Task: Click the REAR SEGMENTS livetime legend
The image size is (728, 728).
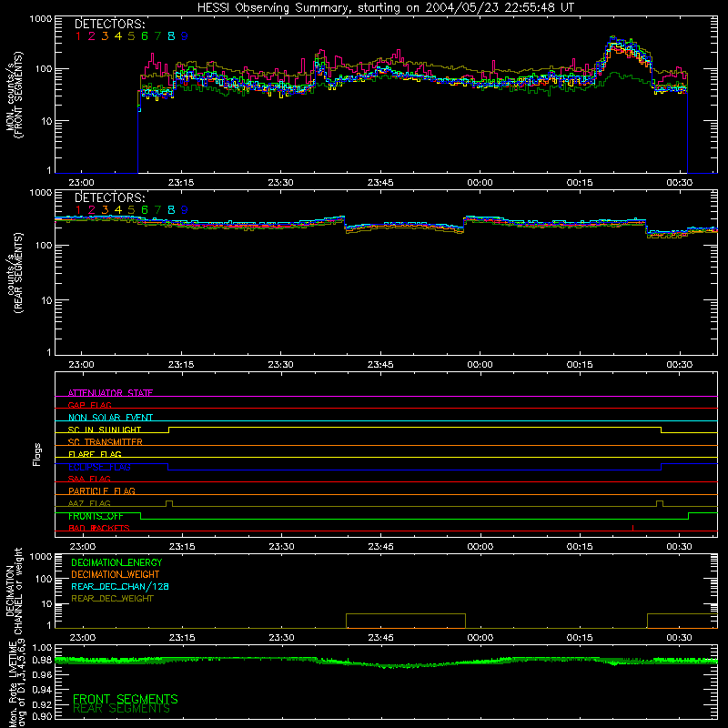Action: pyautogui.click(x=122, y=709)
